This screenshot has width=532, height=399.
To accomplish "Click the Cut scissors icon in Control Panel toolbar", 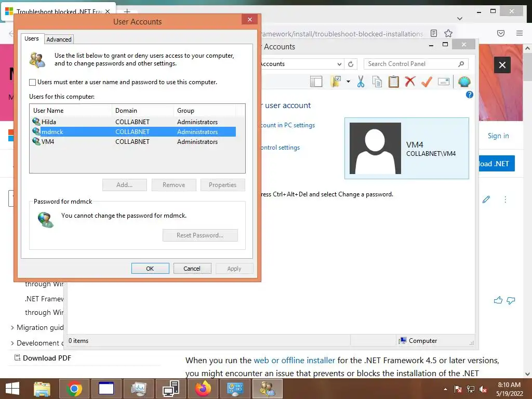I will click(361, 82).
